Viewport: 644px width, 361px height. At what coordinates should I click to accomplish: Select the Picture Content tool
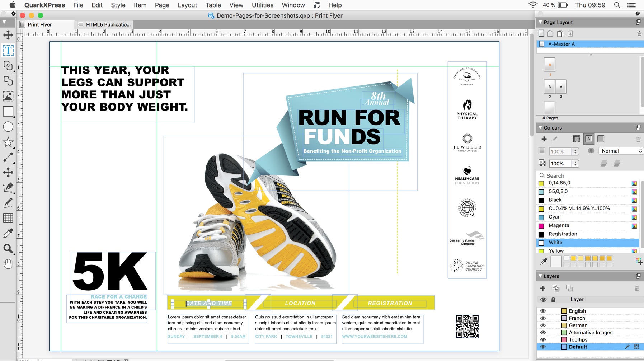(8, 96)
